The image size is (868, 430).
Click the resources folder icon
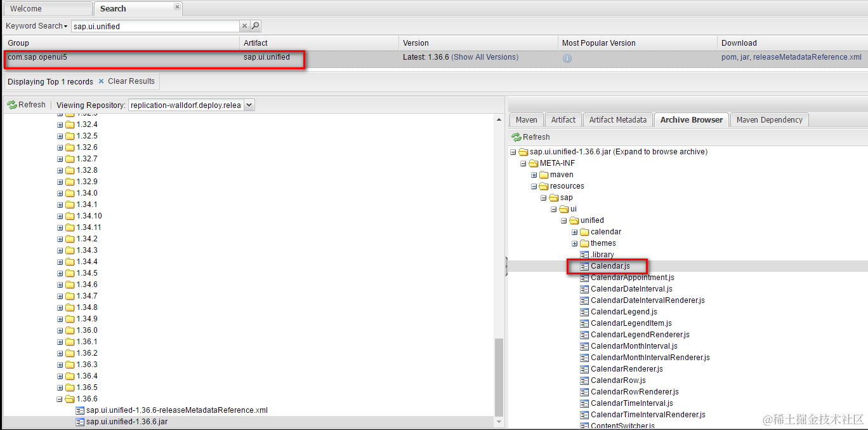click(544, 186)
